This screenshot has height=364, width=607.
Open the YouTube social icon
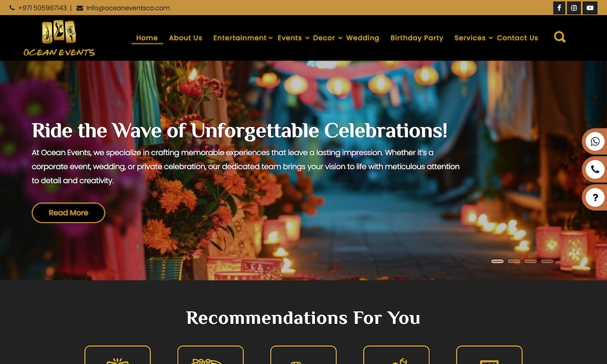pyautogui.click(x=590, y=8)
